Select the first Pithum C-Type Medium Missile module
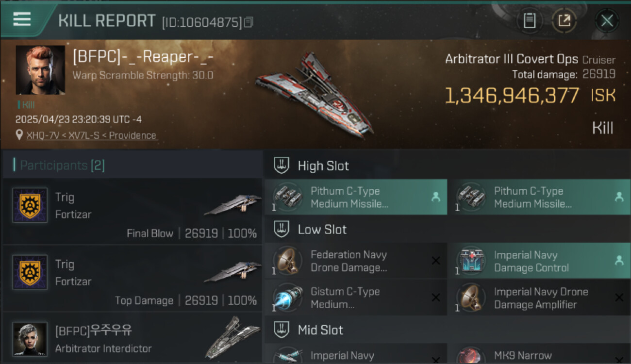Viewport: 631px width, 364px height. pyautogui.click(x=356, y=197)
